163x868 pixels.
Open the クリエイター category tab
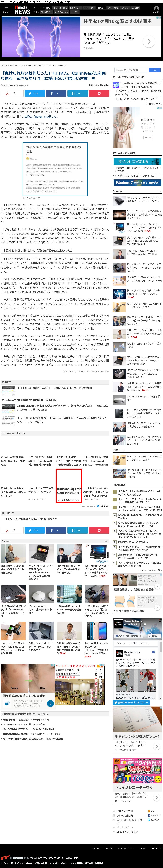tap(89, 7)
